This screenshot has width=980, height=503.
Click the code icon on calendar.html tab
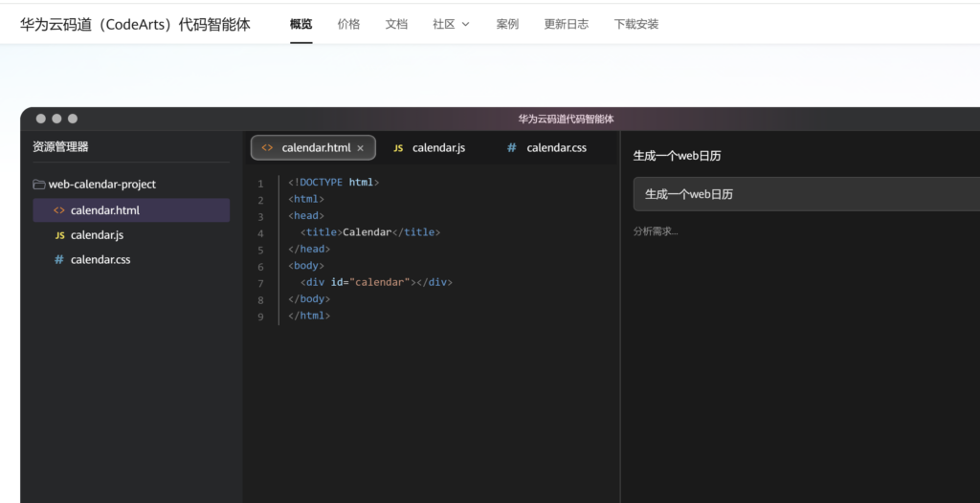268,148
